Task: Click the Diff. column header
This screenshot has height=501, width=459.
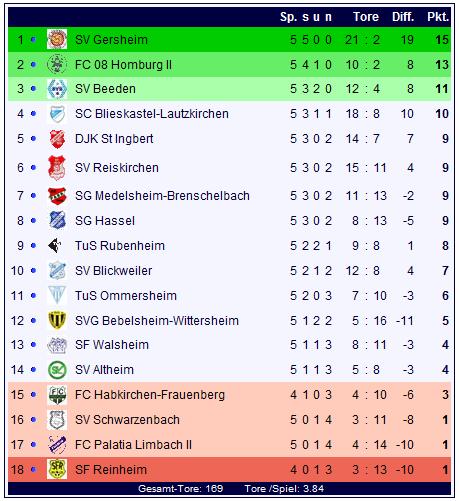Action: (x=403, y=17)
